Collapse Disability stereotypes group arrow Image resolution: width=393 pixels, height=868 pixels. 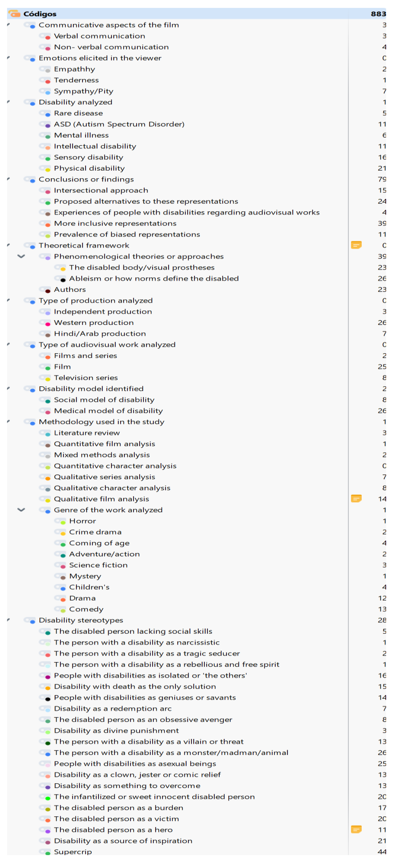[8, 620]
